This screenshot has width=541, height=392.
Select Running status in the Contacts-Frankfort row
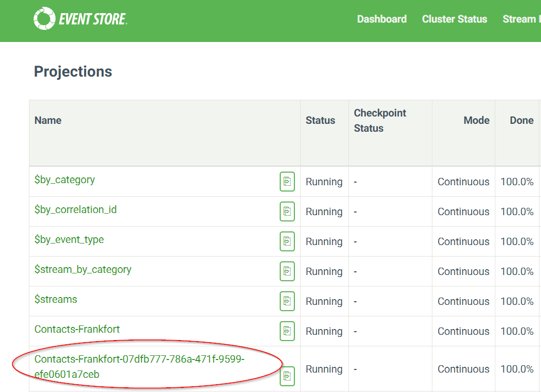click(x=324, y=331)
